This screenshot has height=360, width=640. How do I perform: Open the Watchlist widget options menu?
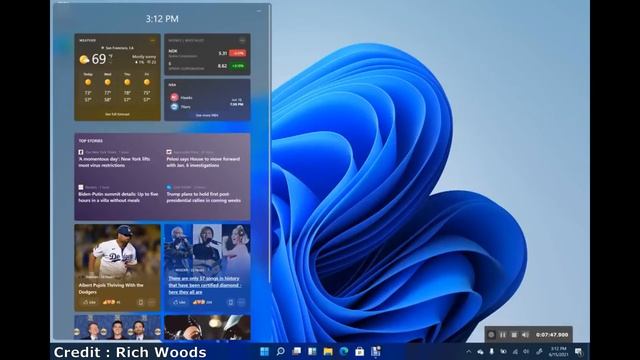242,40
